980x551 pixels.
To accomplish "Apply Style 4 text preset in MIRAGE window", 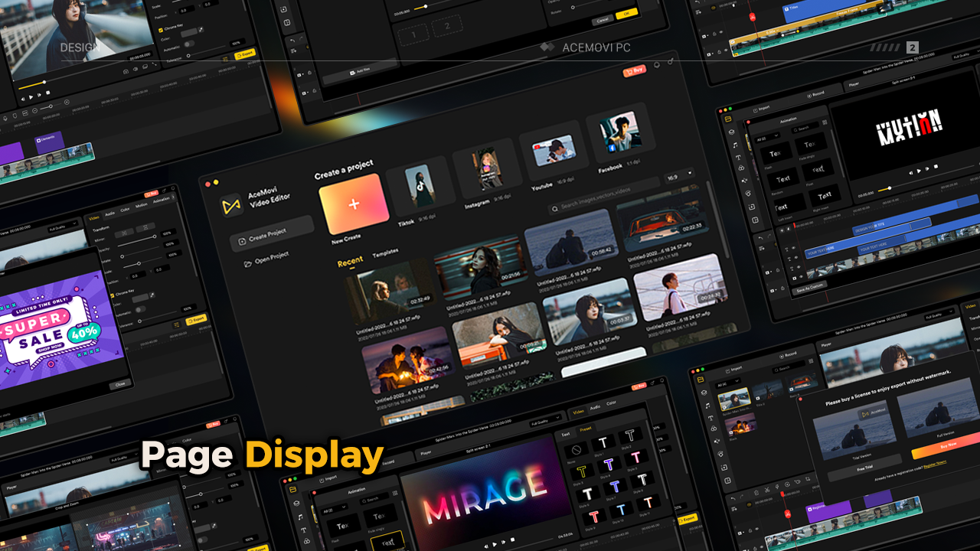I will click(x=609, y=464).
